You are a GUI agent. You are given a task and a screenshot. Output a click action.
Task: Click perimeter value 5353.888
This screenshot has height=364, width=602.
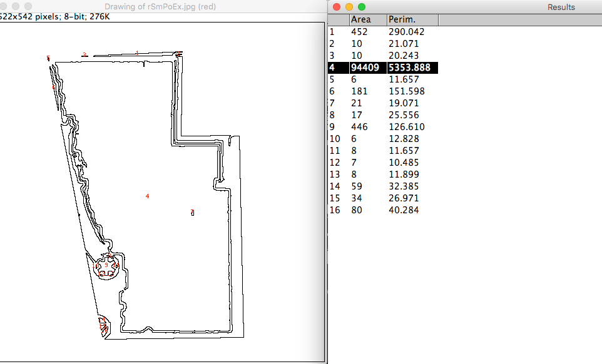point(409,68)
